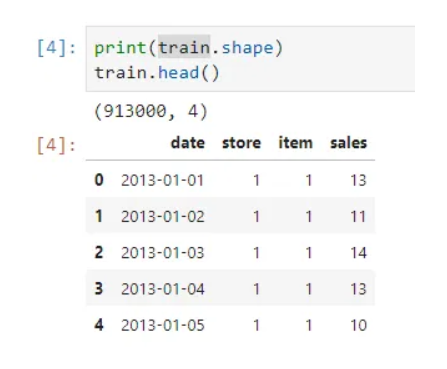This screenshot has width=447, height=369.
Task: Click the date cell 2013-01-02
Action: click(163, 216)
